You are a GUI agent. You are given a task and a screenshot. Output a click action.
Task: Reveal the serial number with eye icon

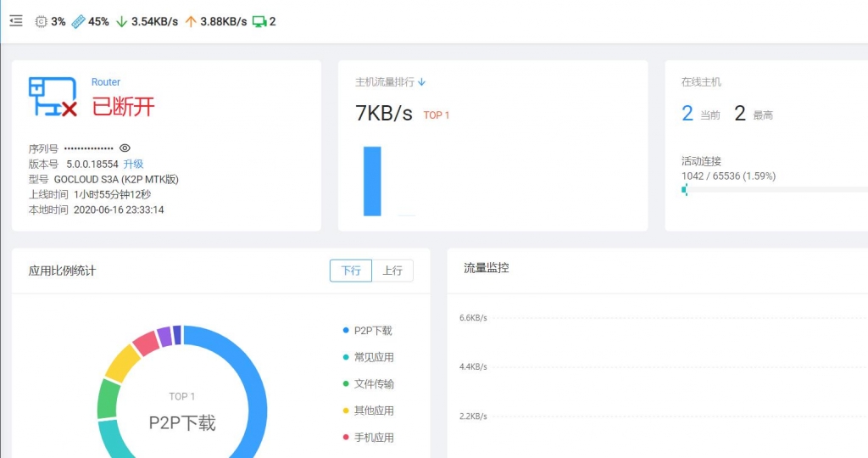pyautogui.click(x=125, y=148)
